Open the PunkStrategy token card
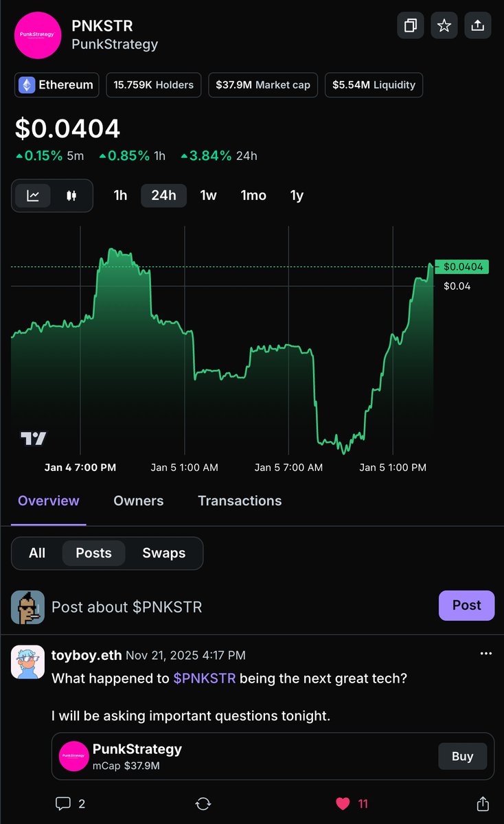The height and width of the screenshot is (824, 504). (x=273, y=756)
